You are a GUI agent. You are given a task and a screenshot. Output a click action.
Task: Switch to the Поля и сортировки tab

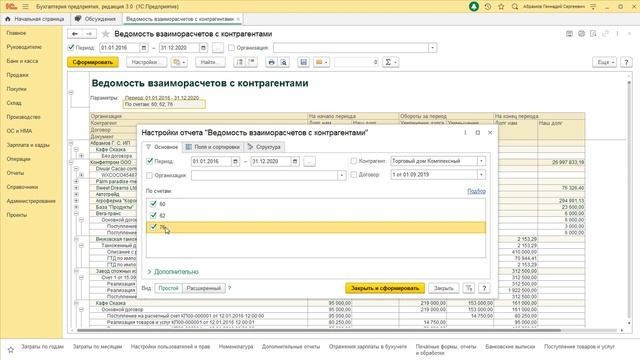click(x=213, y=147)
